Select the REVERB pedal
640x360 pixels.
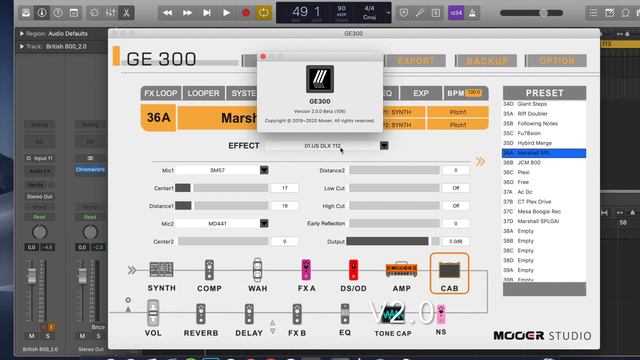[x=201, y=313]
